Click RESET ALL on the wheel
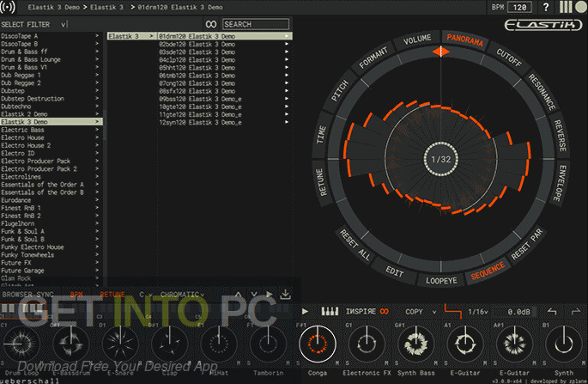The image size is (588, 384). (355, 245)
